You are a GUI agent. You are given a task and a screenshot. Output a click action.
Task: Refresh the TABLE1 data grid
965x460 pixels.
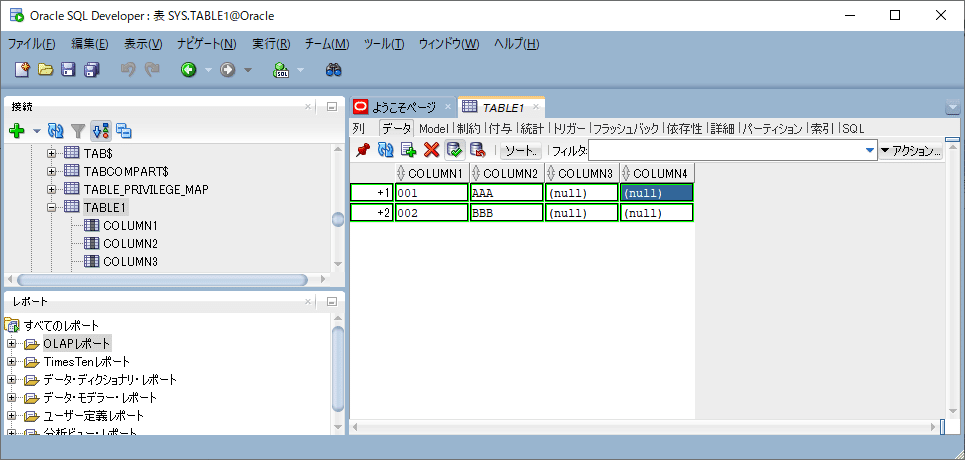click(x=385, y=150)
